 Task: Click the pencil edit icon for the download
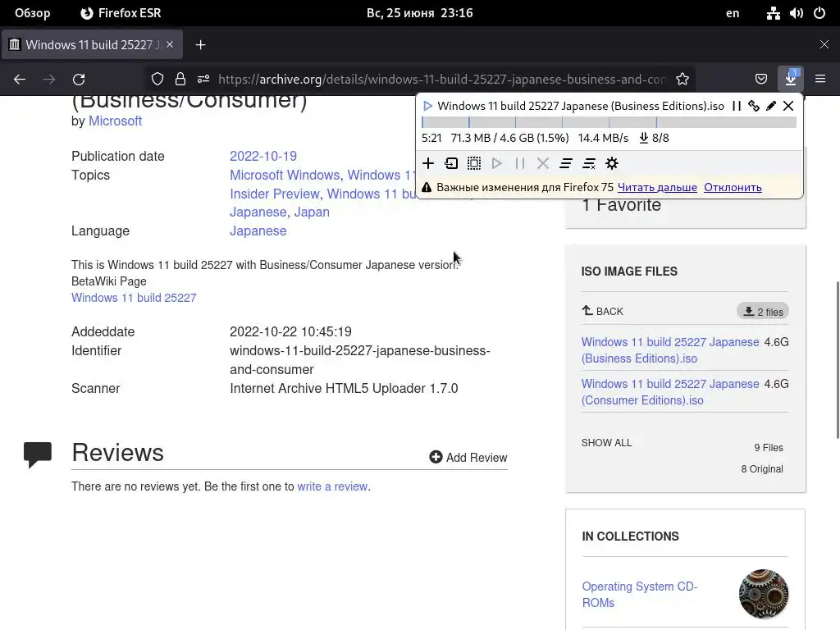(771, 106)
